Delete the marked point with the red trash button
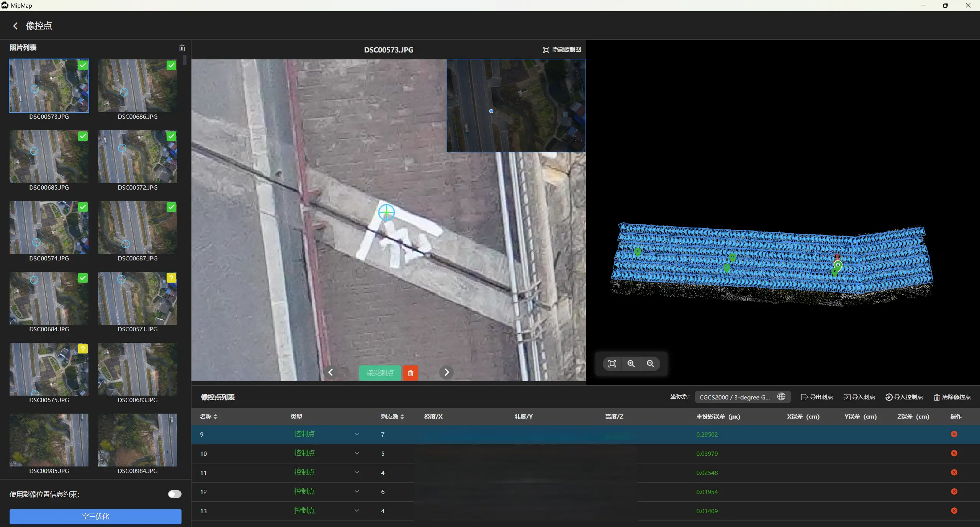Screen dimensions: 980x527 [411, 373]
